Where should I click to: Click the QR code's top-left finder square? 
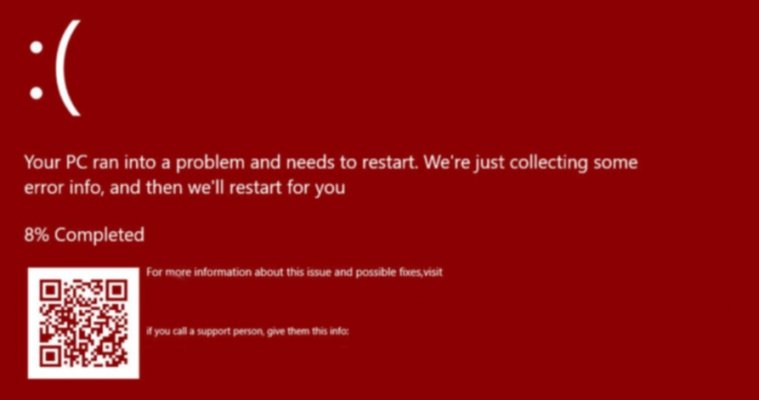(x=50, y=291)
